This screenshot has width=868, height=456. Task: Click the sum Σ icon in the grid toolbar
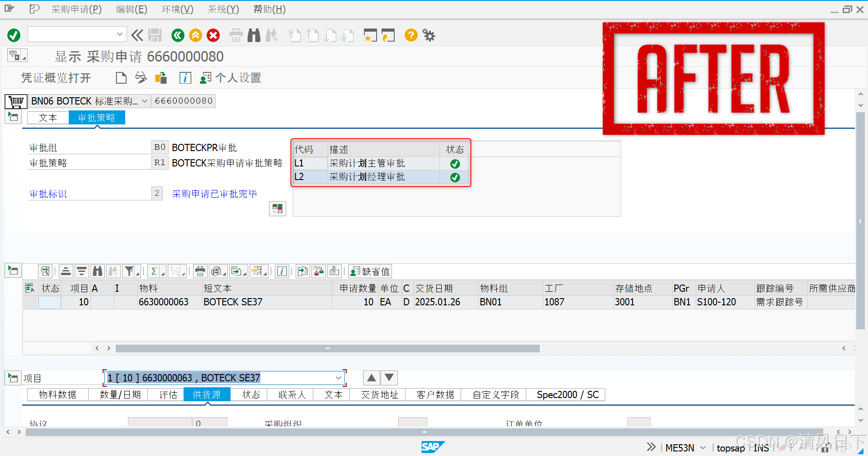point(154,271)
